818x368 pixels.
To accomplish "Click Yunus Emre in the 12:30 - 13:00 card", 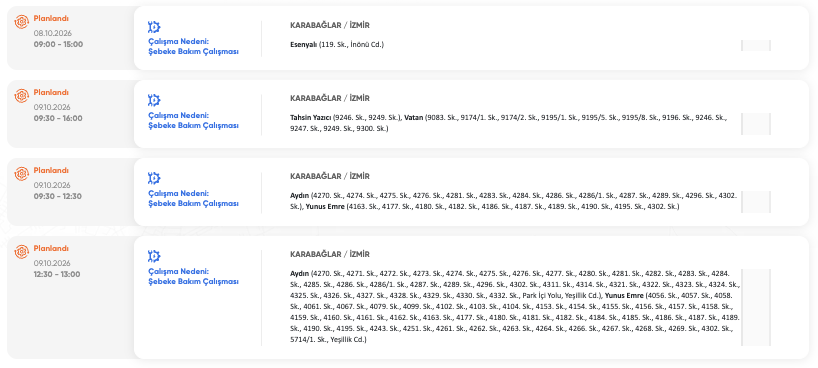I will point(624,296).
